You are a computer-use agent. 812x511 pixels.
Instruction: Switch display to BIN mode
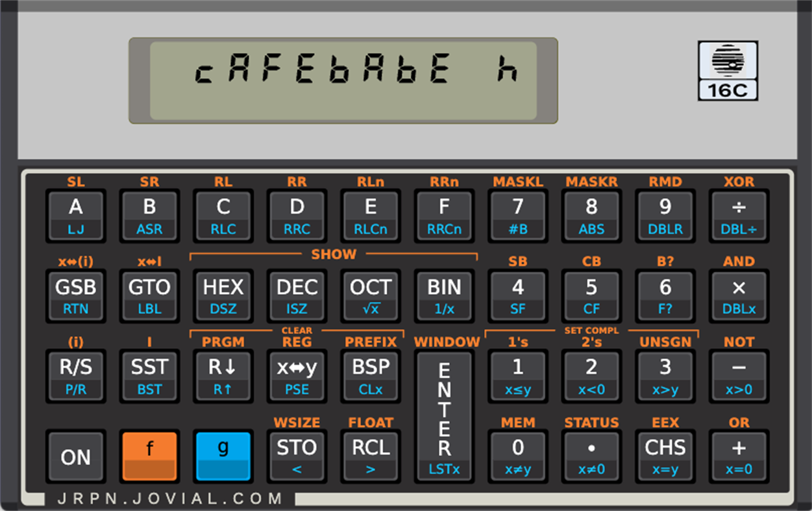point(444,295)
